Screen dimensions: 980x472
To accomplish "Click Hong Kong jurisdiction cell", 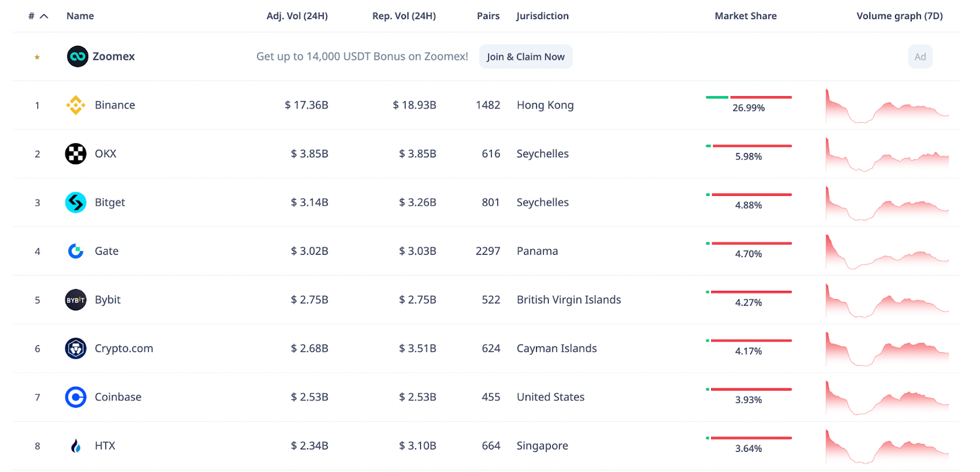I will pyautogui.click(x=545, y=105).
